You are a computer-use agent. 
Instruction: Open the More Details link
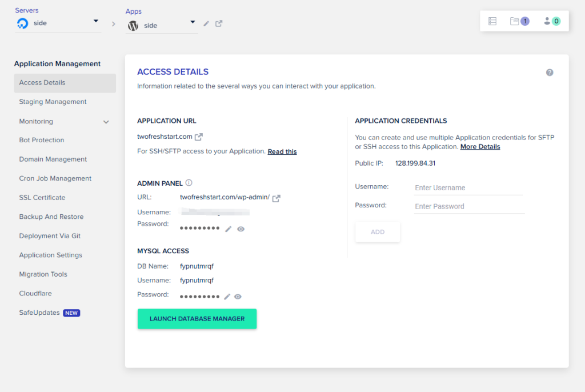tap(480, 147)
